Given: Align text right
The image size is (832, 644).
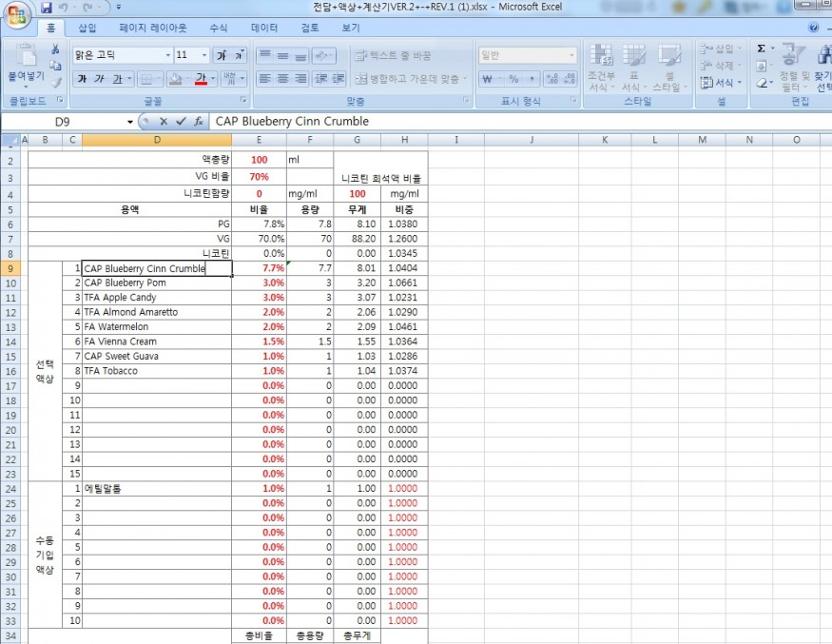Looking at the screenshot, I should click(300, 79).
